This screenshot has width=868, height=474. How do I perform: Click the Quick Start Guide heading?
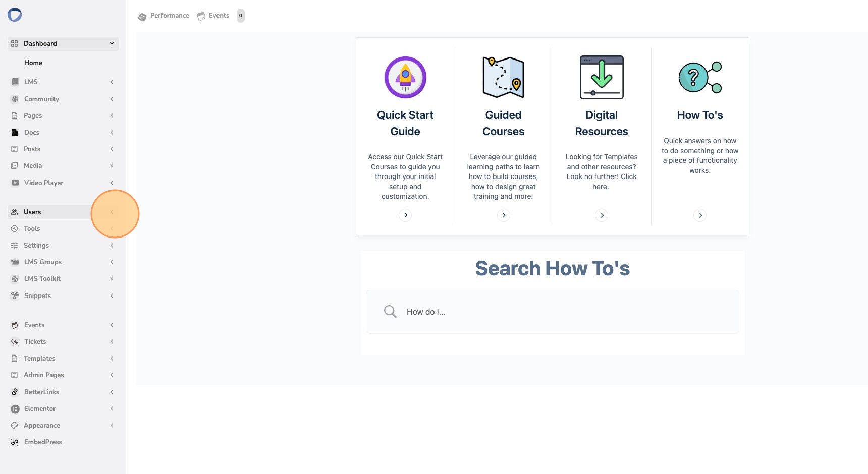click(405, 123)
